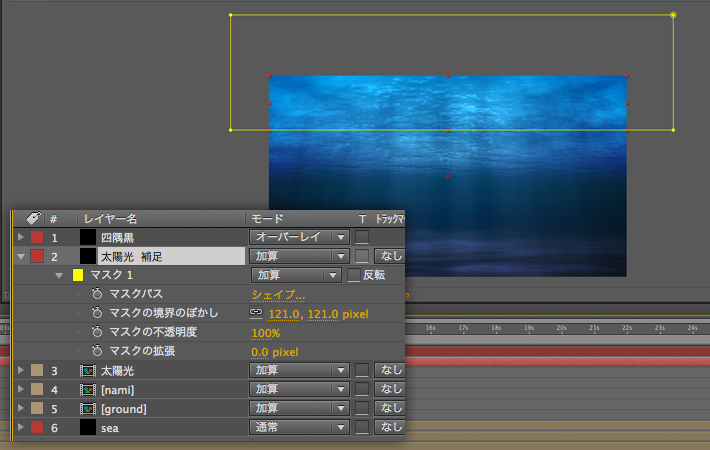
Task: Check the 反転 (invert) checkbox for マスク 1
Action: 353,275
